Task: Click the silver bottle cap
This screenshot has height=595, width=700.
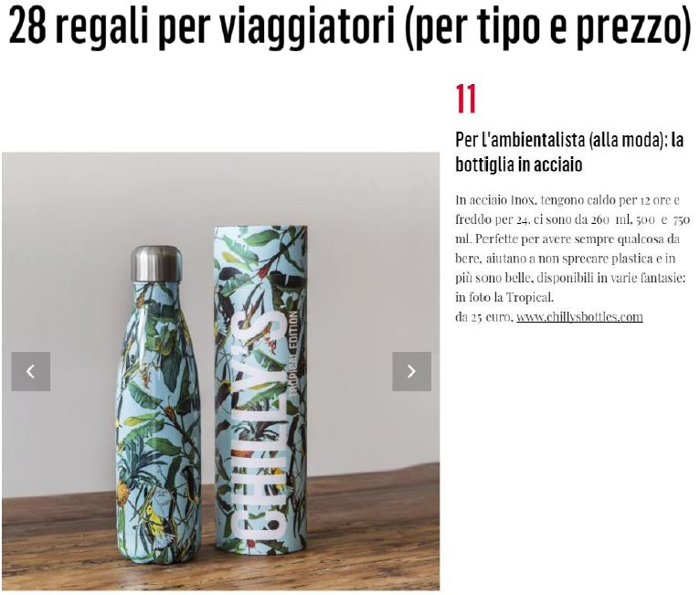Action: tap(156, 263)
